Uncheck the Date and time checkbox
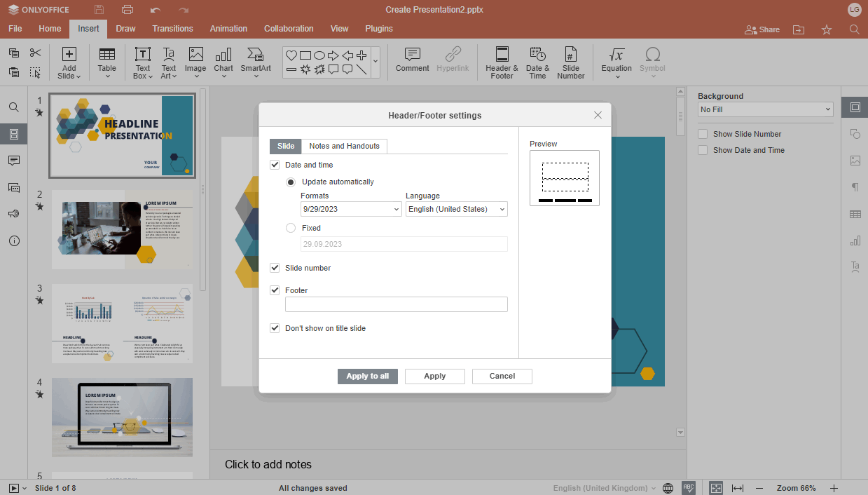 click(275, 165)
